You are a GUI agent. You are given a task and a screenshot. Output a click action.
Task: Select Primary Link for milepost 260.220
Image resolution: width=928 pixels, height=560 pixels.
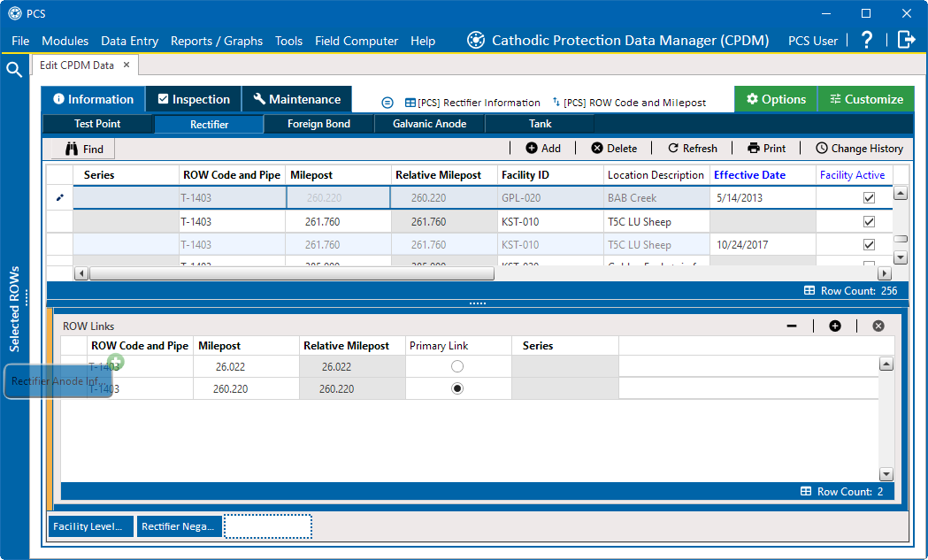click(456, 389)
